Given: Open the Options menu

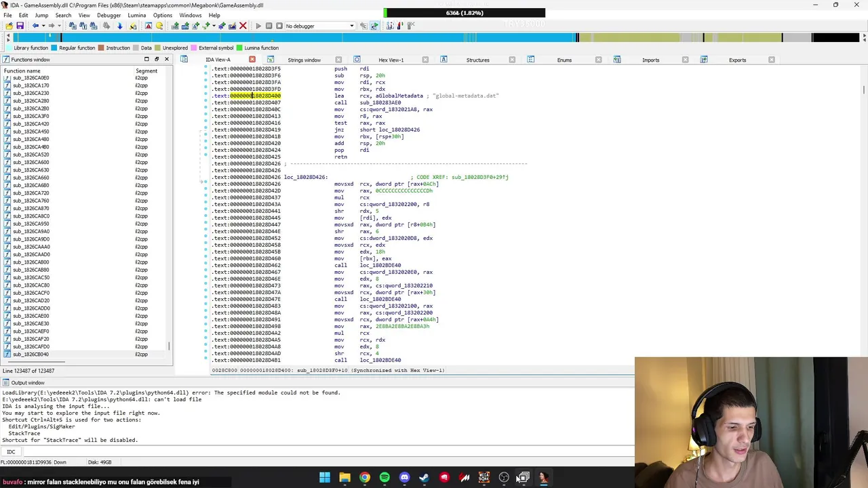Looking at the screenshot, I should point(162,15).
